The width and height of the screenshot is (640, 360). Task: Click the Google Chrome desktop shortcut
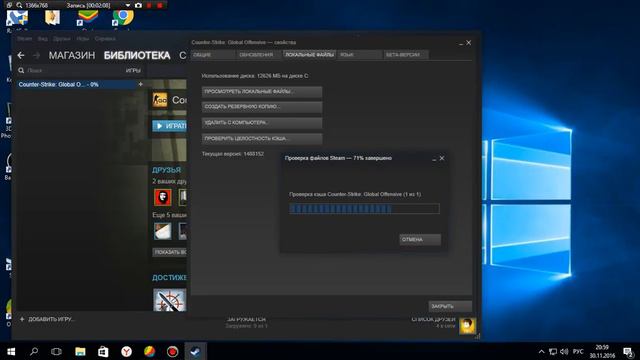coord(122,18)
